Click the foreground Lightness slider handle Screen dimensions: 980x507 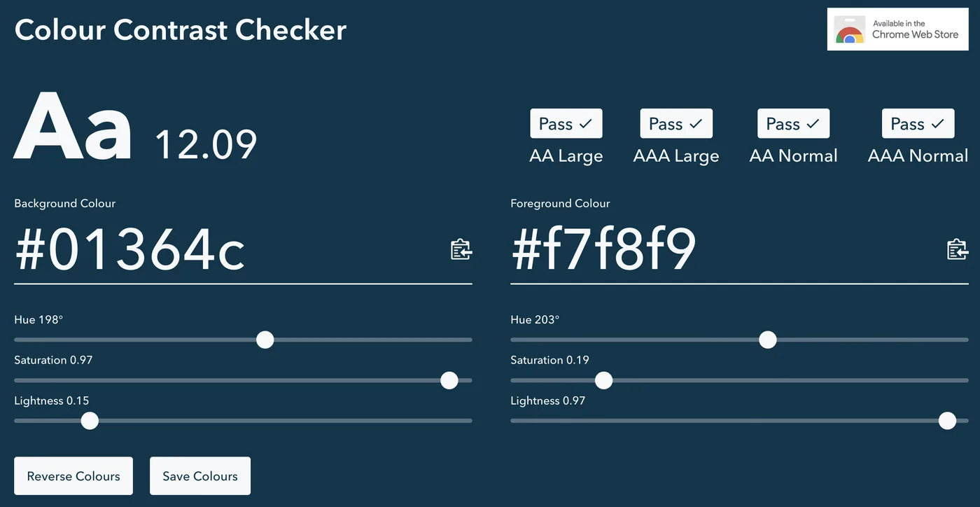947,421
